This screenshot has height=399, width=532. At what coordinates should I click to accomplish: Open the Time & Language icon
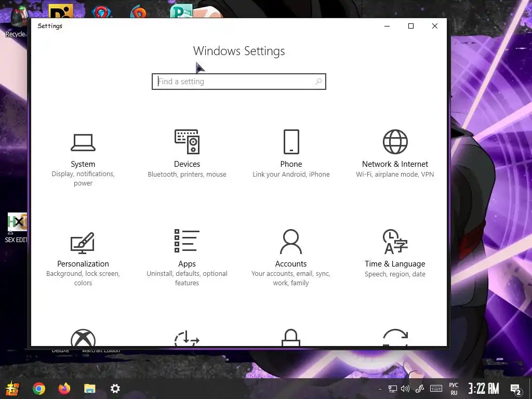[395, 242]
